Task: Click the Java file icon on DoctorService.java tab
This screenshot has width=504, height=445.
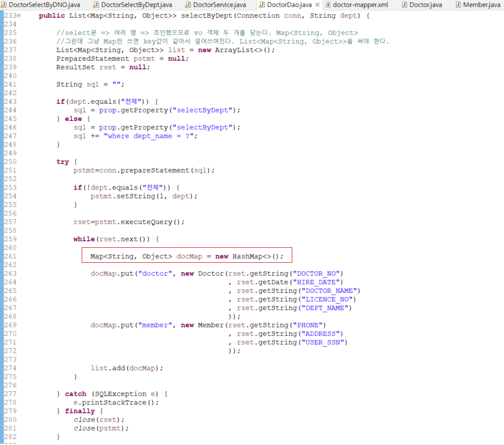Action: (188, 4)
